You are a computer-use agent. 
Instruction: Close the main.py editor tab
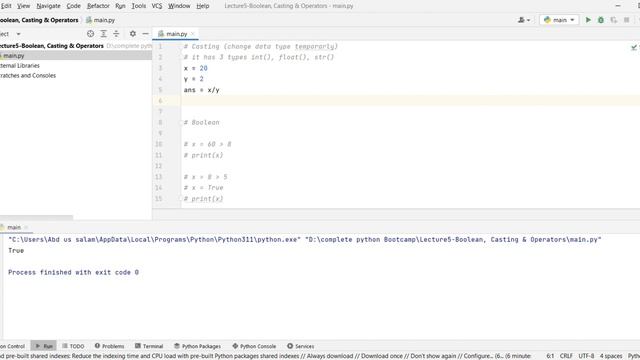tap(192, 34)
